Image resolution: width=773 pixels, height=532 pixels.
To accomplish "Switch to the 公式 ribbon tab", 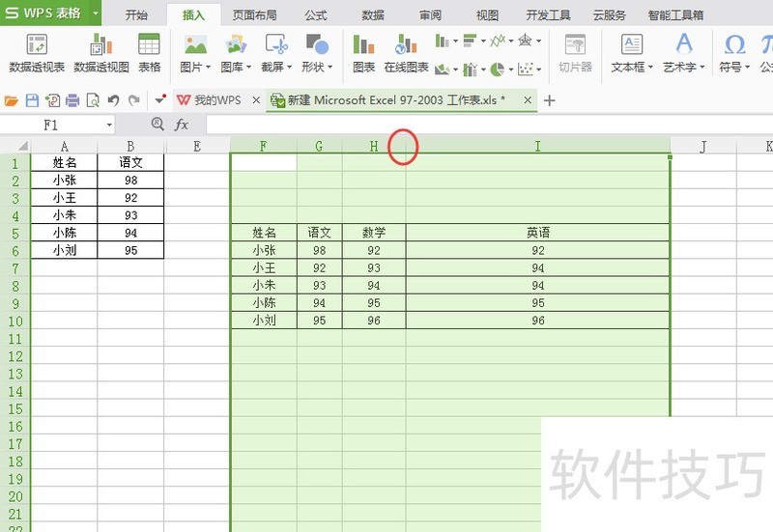I will [316, 15].
